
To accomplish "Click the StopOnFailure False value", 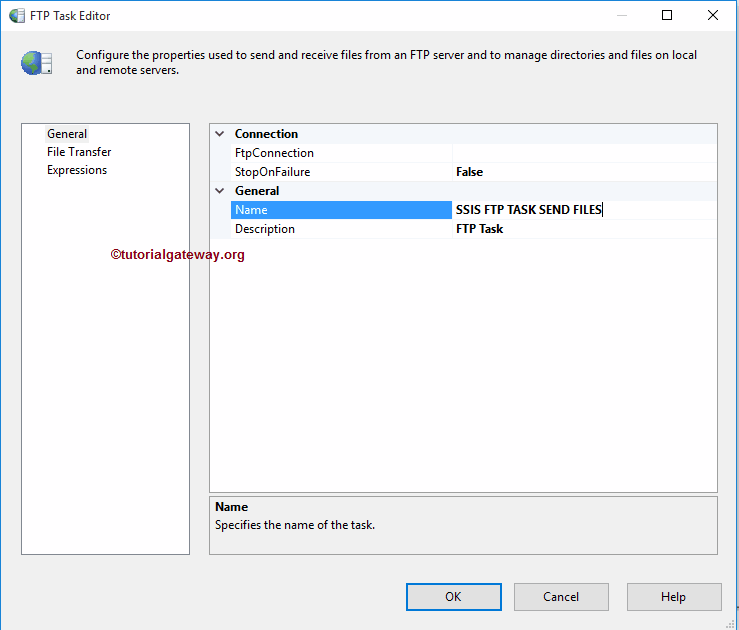I will 469,172.
